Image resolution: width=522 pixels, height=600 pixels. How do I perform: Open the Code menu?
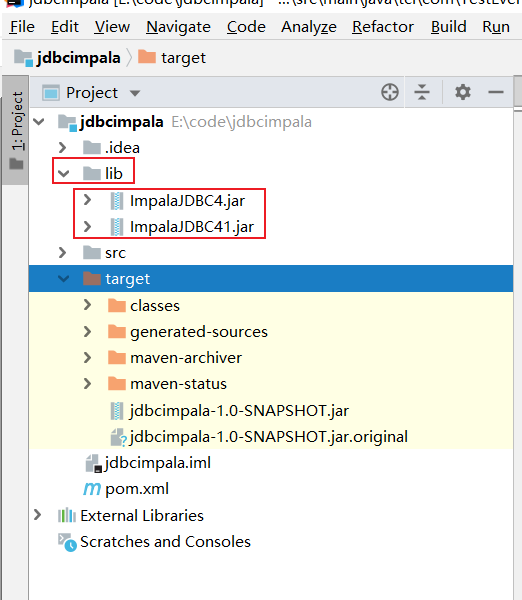pos(246,27)
